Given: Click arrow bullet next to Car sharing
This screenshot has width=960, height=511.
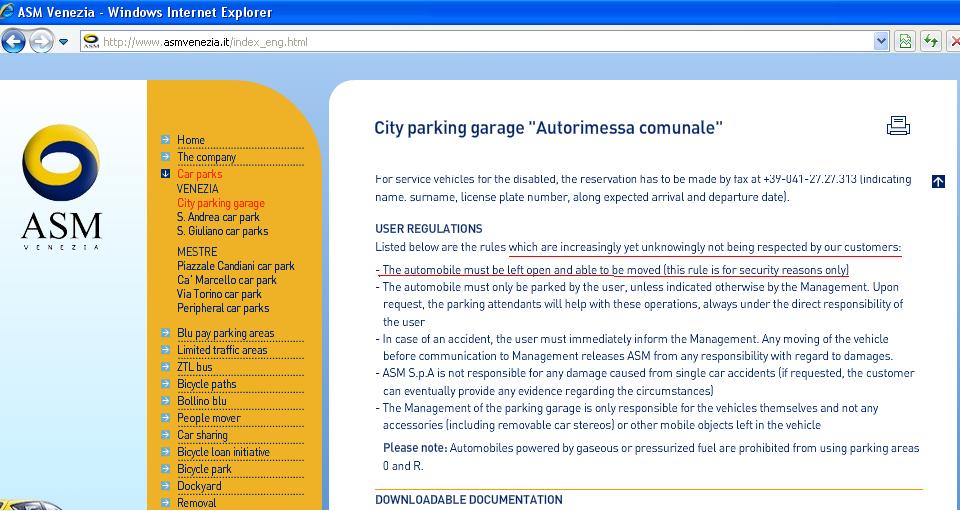Looking at the screenshot, I should click(165, 435).
